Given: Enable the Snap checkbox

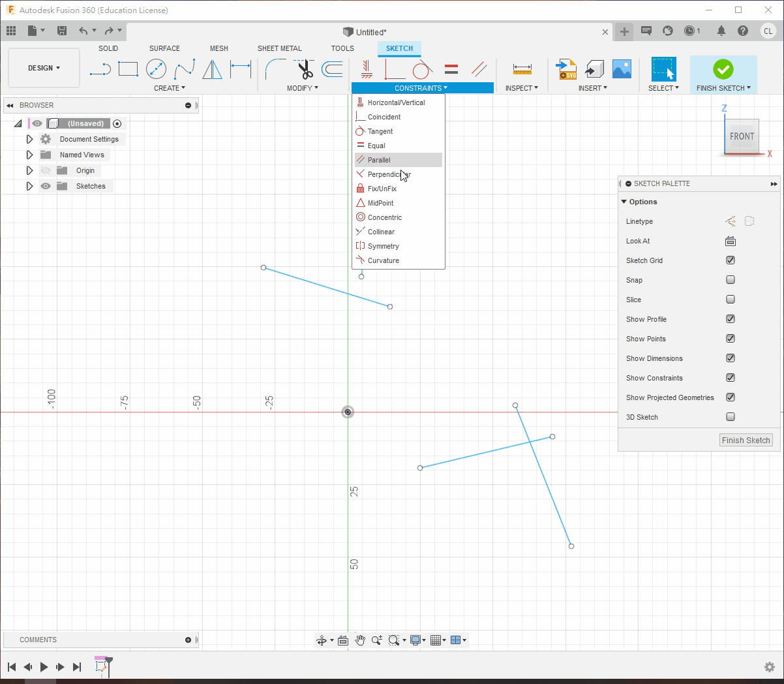Looking at the screenshot, I should tap(731, 280).
